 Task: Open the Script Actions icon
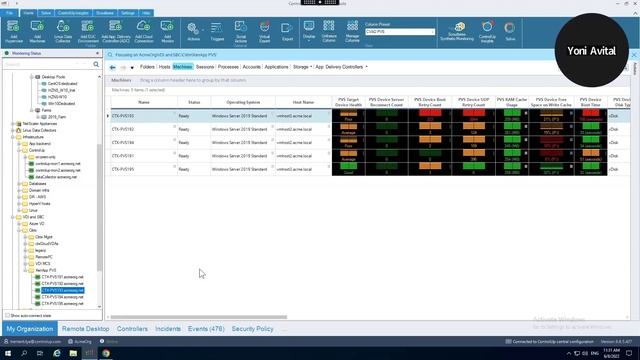240,31
